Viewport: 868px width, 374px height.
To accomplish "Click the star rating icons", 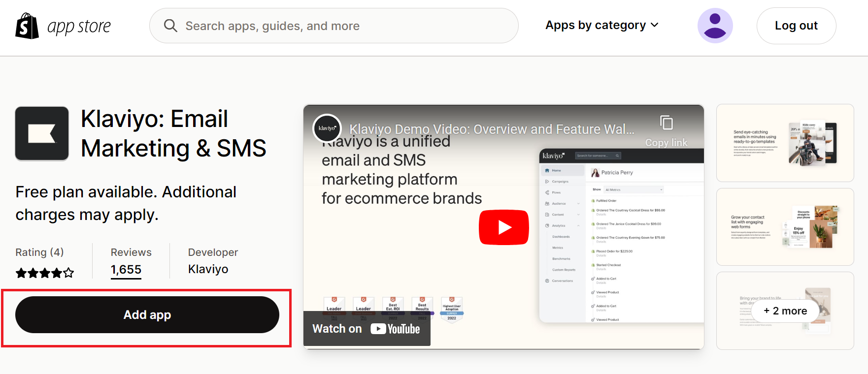I will [45, 273].
